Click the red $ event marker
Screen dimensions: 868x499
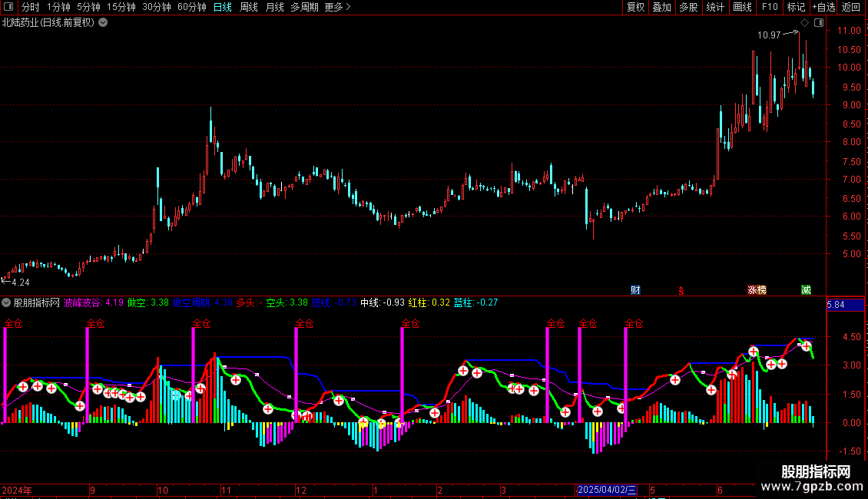(x=681, y=291)
